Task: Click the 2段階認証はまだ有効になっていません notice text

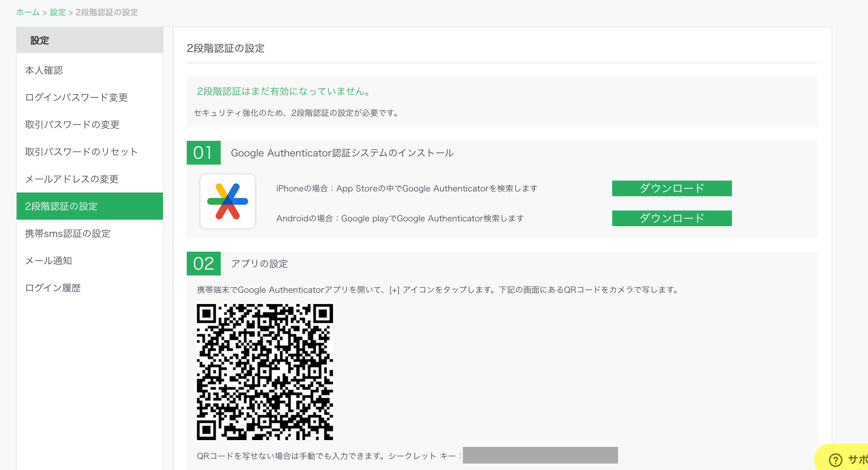Action: tap(284, 91)
